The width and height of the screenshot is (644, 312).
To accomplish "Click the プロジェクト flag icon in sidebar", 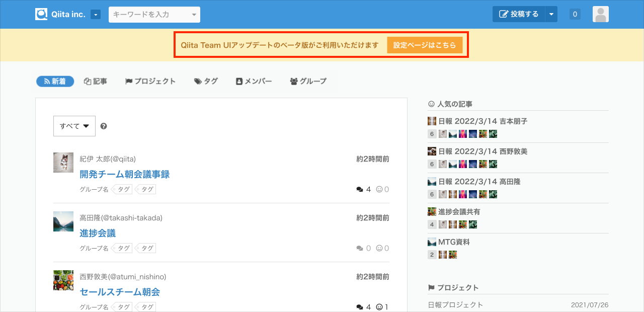I will [x=431, y=288].
